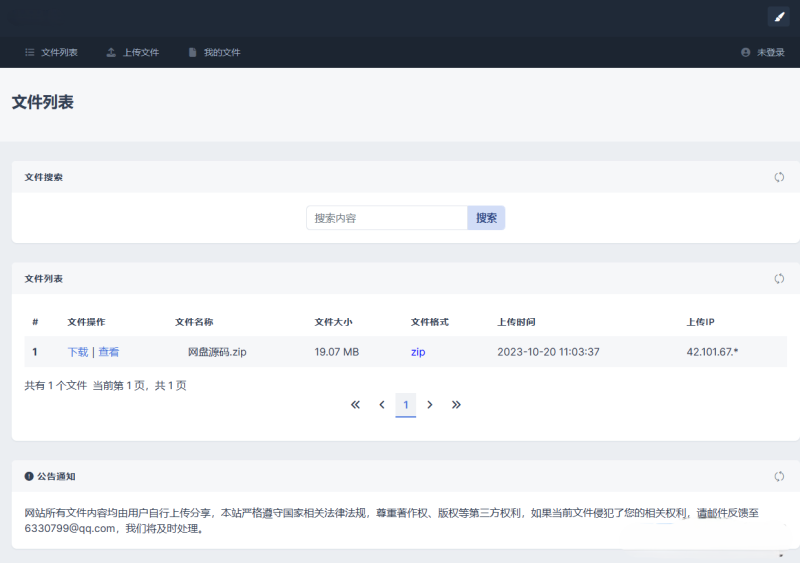
Task: Open the 上传文件 navigation menu item
Action: pyautogui.click(x=133, y=52)
